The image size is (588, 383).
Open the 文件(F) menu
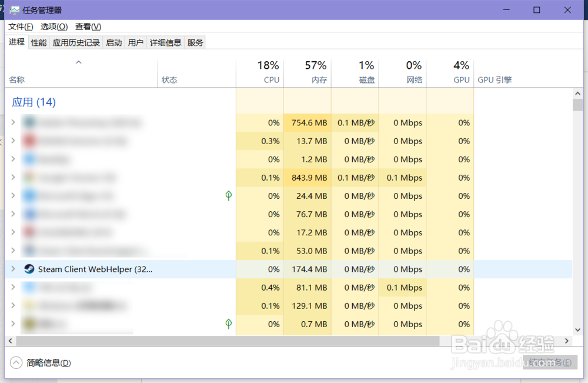coord(21,26)
